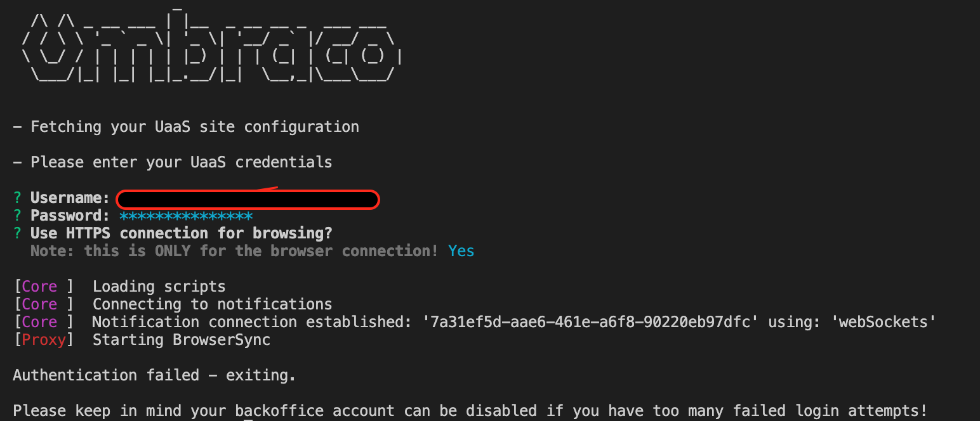The height and width of the screenshot is (421, 980).
Task: Click the Authentication failed message
Action: tap(154, 376)
